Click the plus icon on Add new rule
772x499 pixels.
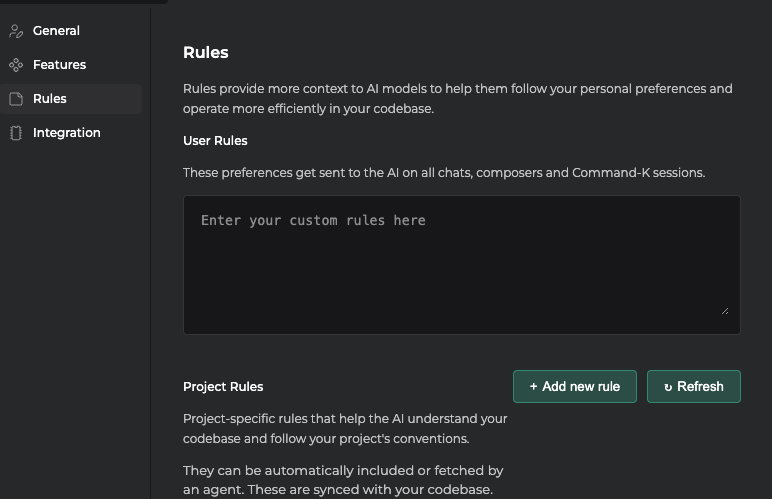click(x=534, y=387)
